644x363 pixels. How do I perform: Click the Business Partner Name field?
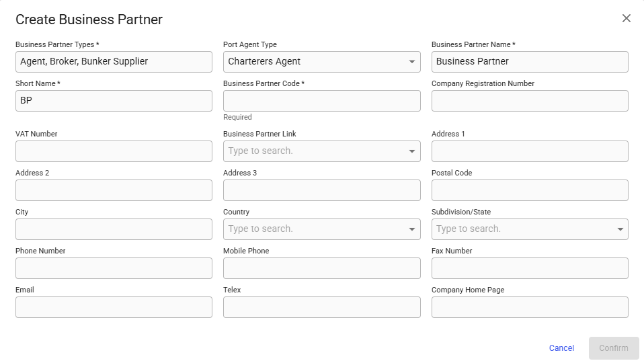[529, 62]
